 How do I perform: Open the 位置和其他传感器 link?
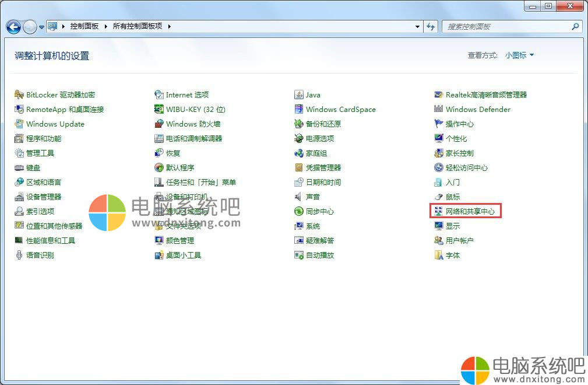click(x=54, y=226)
